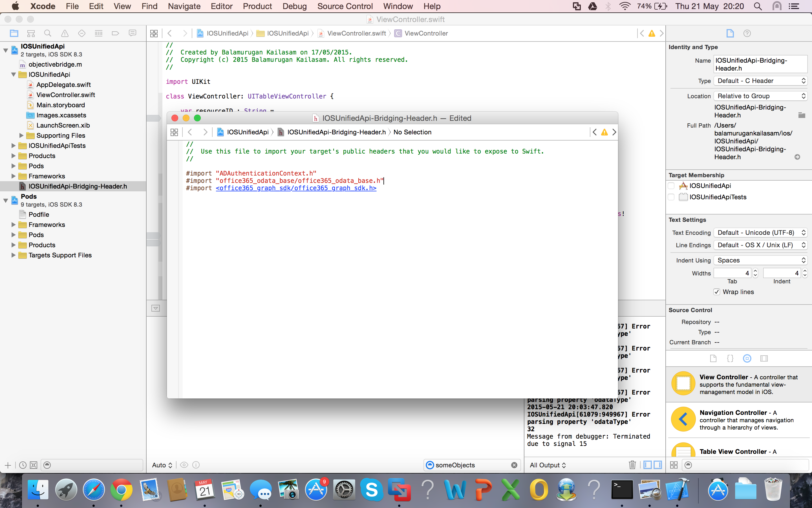
Task: Click office365_graph_sdk.h import link
Action: click(x=296, y=188)
